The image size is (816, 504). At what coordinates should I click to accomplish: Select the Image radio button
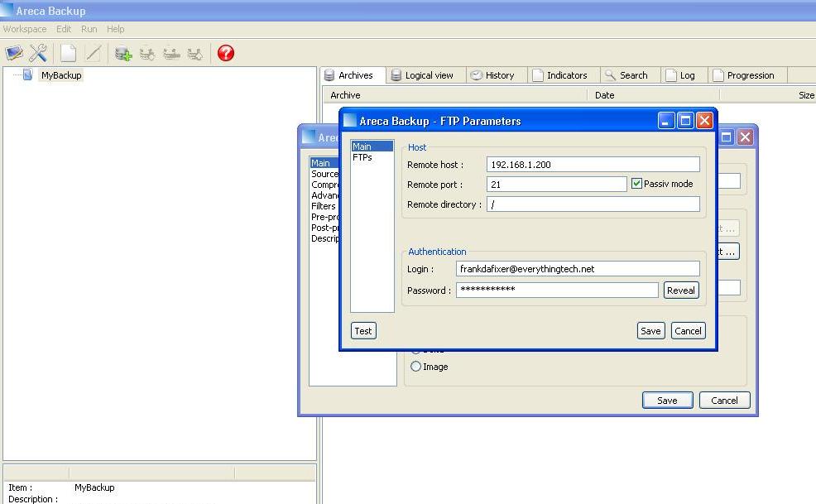coord(416,367)
